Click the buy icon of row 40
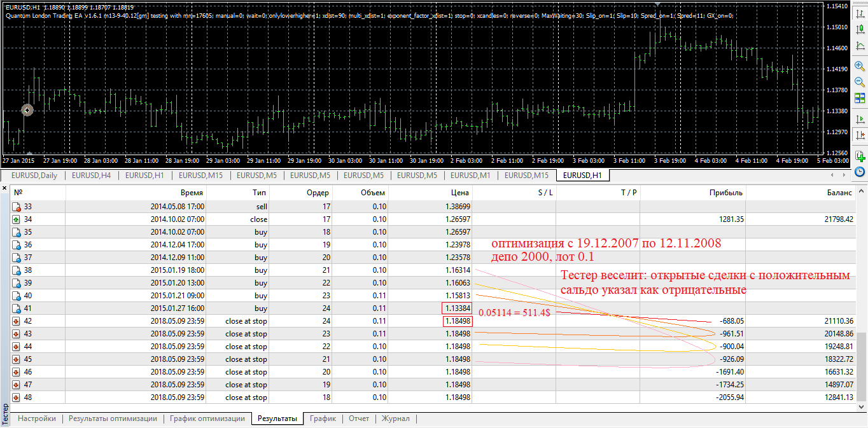Viewport: 868px width, 428px height. click(17, 296)
